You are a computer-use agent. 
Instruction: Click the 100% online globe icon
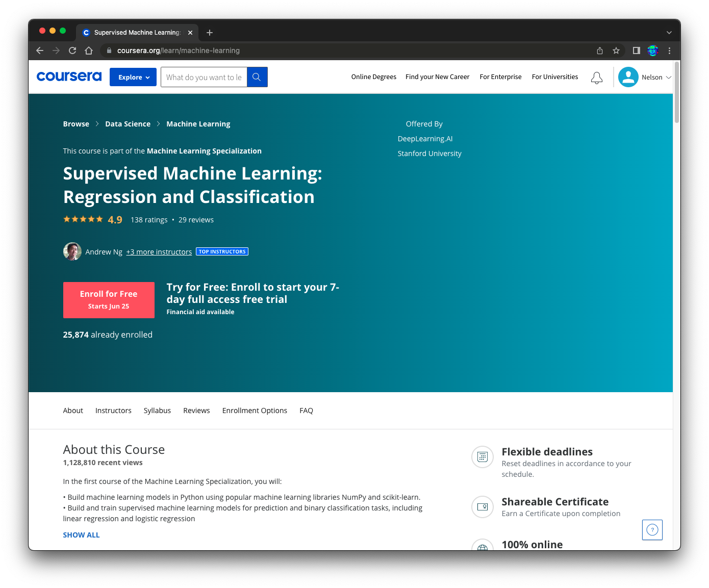482,547
